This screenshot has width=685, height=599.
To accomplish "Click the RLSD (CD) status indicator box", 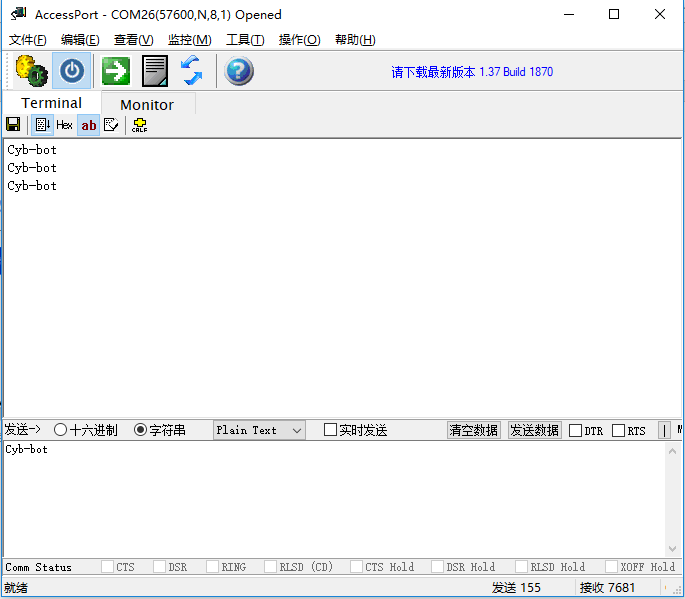I will tap(270, 567).
